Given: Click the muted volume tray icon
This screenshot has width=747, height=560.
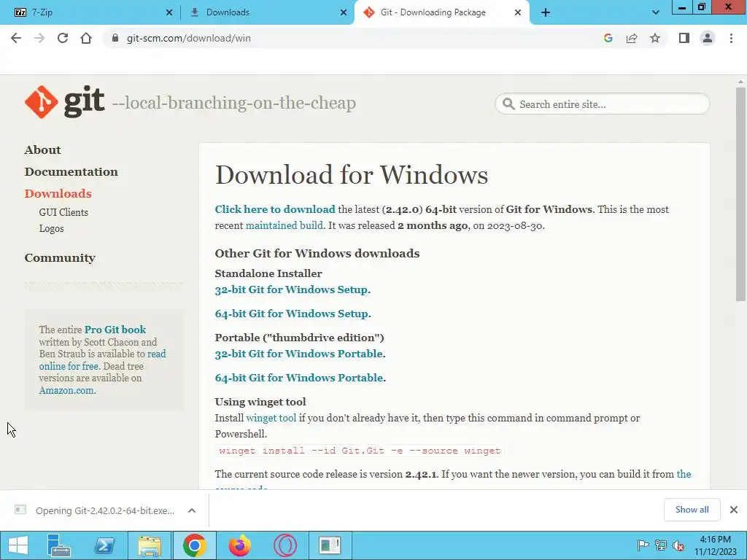Looking at the screenshot, I should tap(678, 545).
